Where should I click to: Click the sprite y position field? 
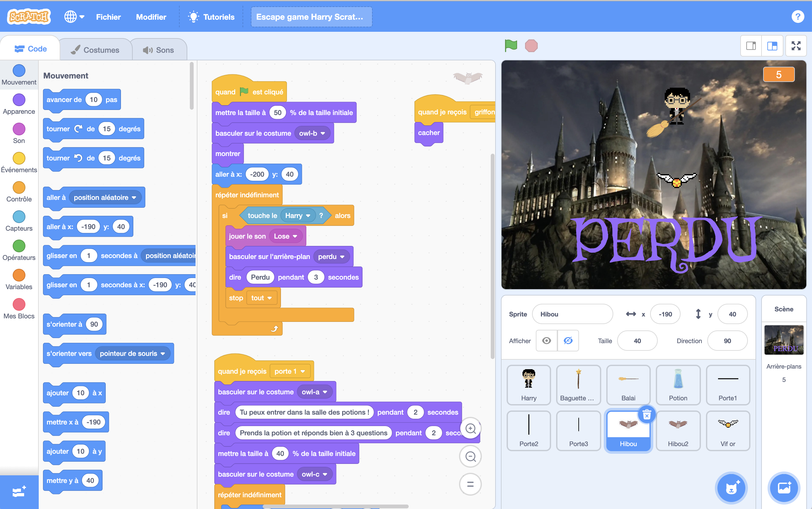click(x=732, y=314)
